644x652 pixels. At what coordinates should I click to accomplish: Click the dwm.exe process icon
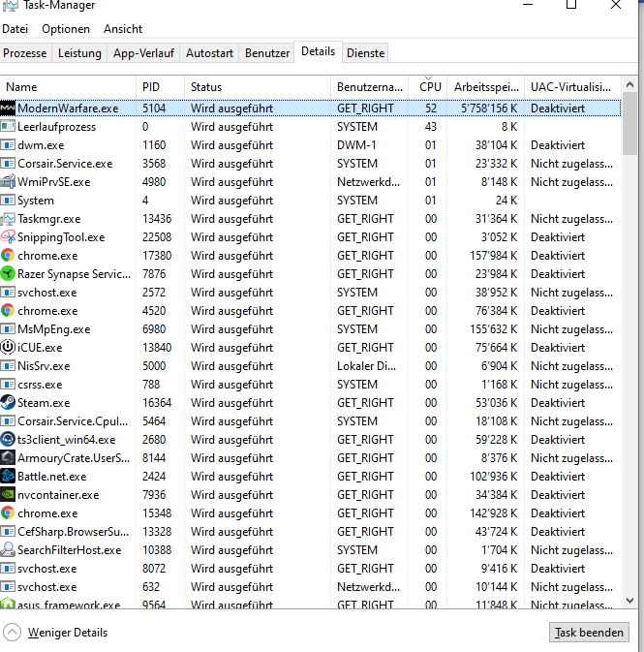[8, 145]
